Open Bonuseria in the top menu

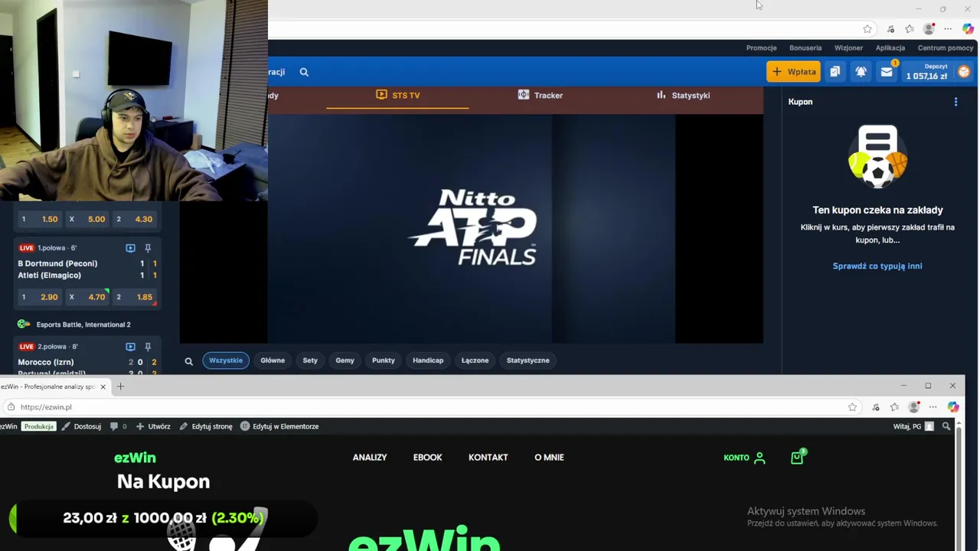805,48
